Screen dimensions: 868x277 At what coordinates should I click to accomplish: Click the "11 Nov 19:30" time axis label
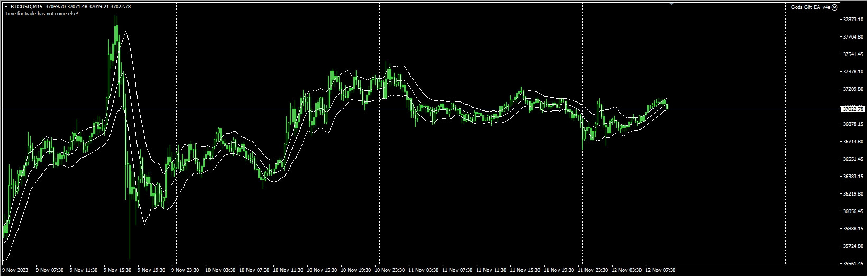559,270
